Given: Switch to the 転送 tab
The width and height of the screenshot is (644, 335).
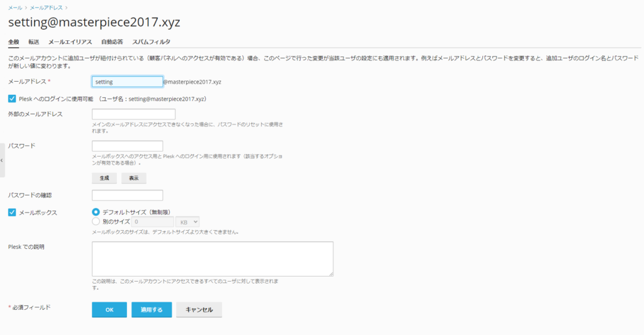Looking at the screenshot, I should [34, 41].
